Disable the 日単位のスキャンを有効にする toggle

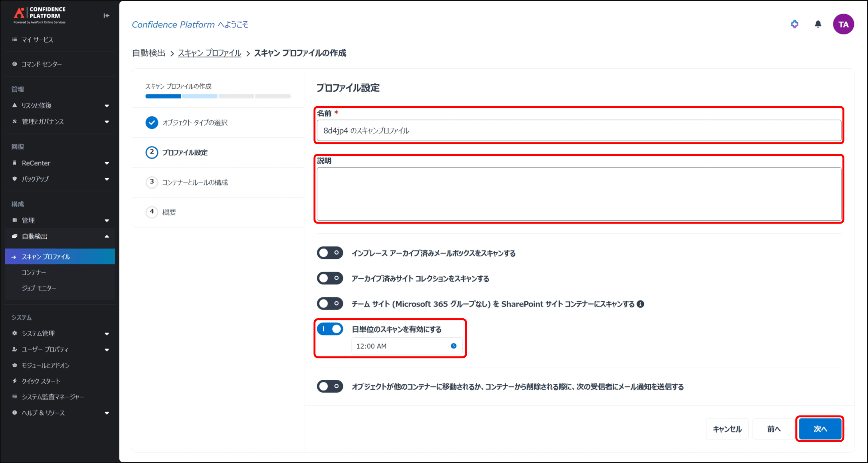330,329
